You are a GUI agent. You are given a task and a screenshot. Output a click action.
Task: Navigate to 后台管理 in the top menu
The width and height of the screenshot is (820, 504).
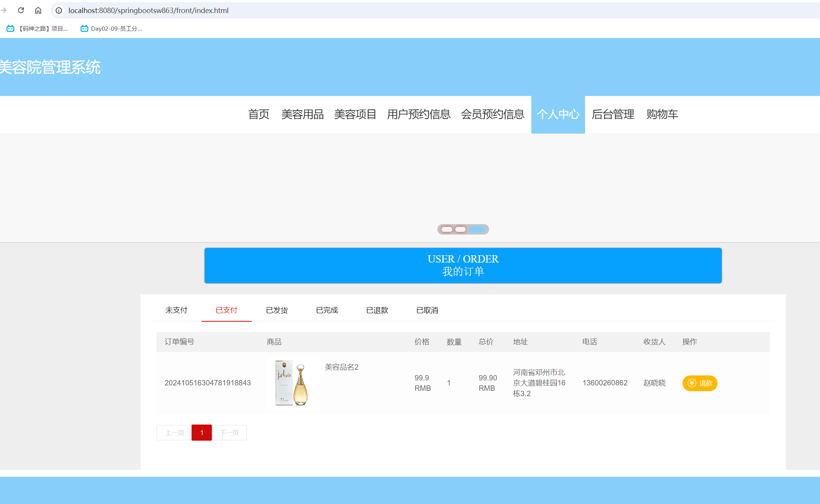612,114
